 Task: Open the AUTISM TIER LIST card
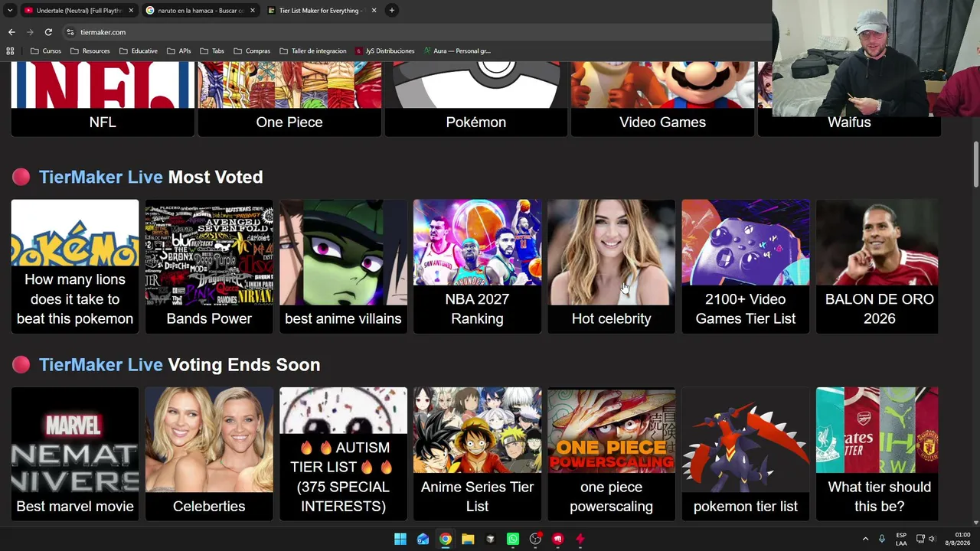tap(343, 454)
